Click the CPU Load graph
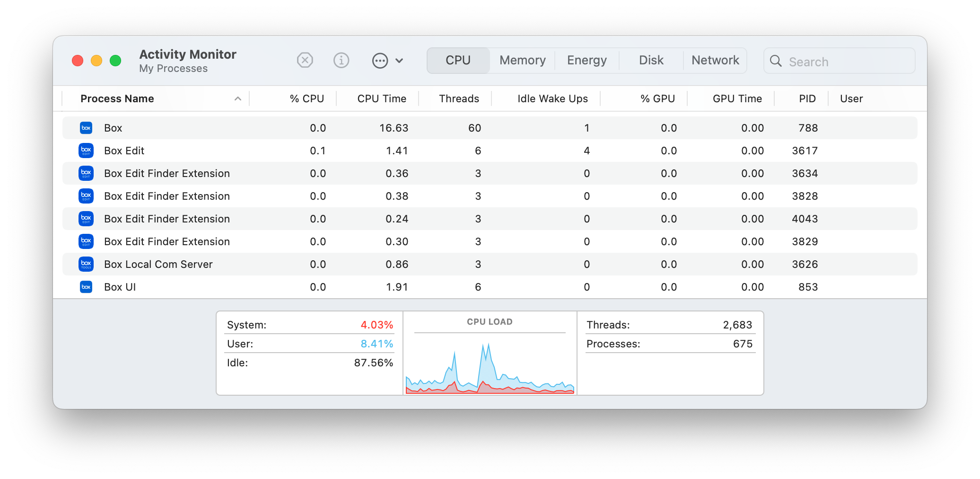This screenshot has width=980, height=479. [490, 364]
